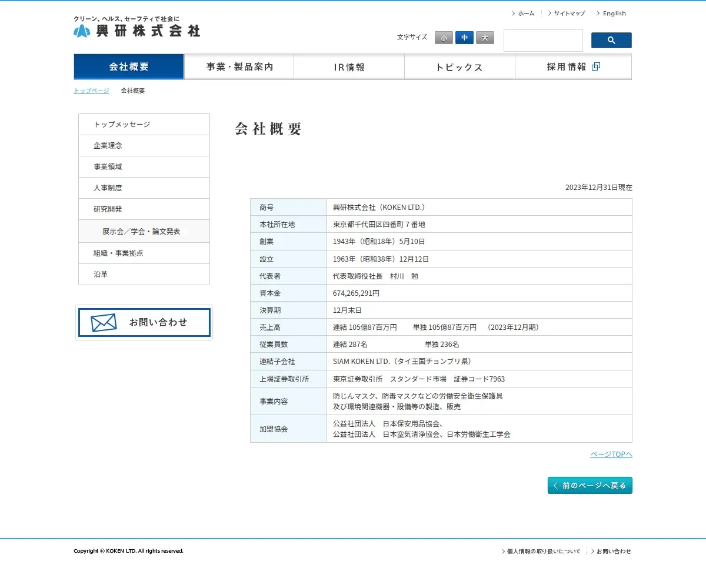Go to ホーム link in header
This screenshot has height=588, width=706.
point(523,13)
